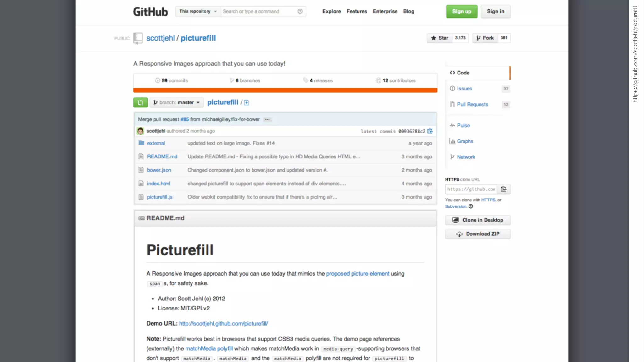Select the Code tab in the sidebar
Viewport: 644px width, 362px height.
click(x=477, y=73)
